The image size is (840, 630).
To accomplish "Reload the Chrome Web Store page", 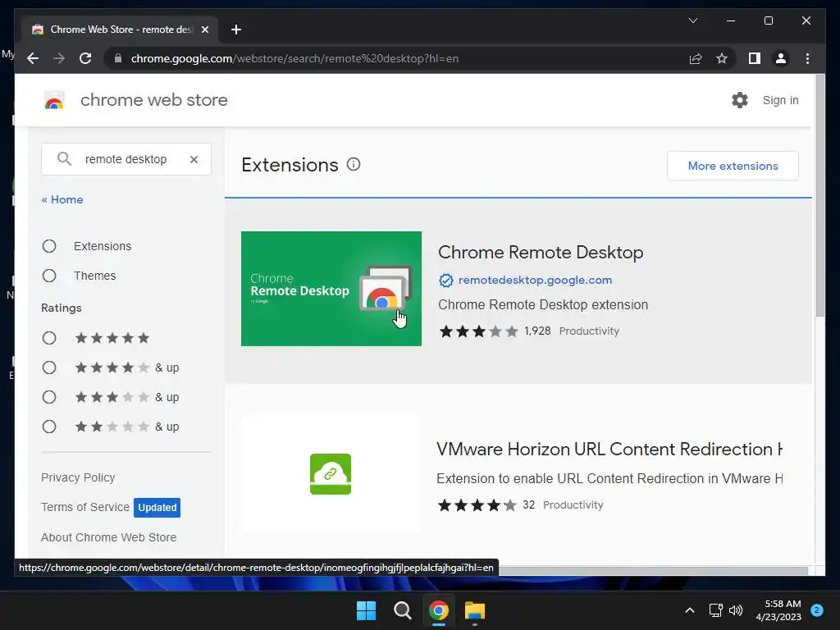I will [x=85, y=58].
